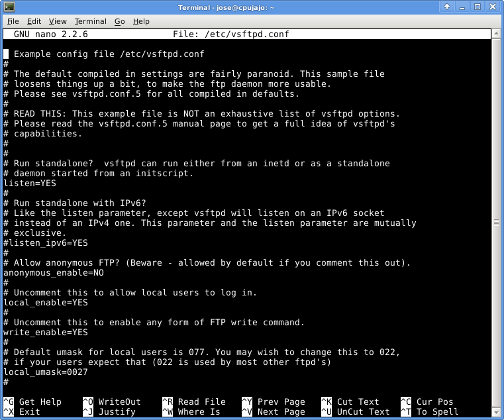Image resolution: width=504 pixels, height=420 pixels.
Task: Close the terminal window
Action: (x=494, y=7)
